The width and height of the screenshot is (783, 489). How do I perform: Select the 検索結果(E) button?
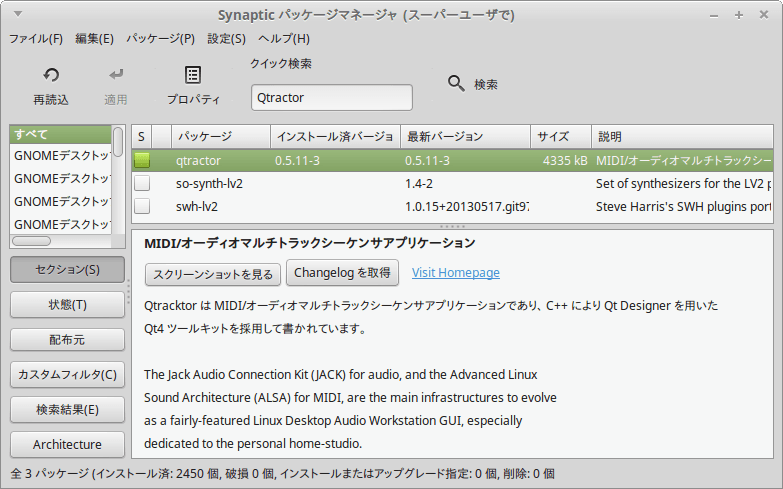67,410
